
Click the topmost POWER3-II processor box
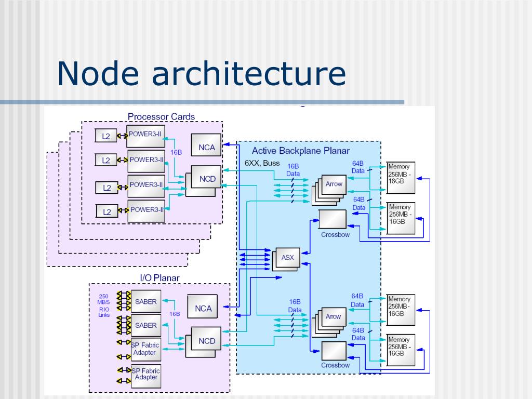tap(145, 136)
